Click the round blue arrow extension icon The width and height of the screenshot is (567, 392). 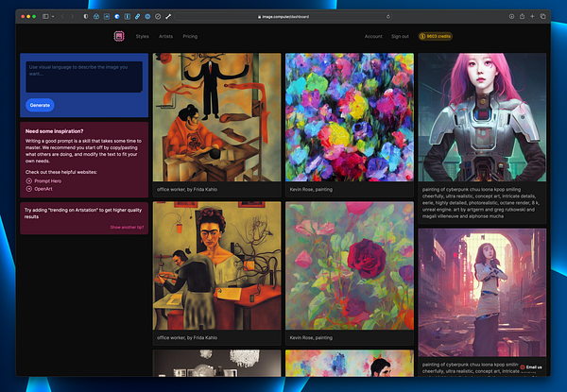coord(117,17)
